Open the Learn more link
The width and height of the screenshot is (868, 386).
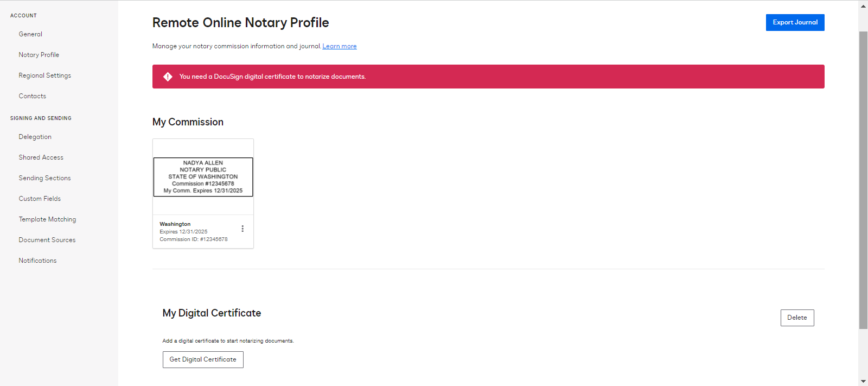(x=340, y=46)
